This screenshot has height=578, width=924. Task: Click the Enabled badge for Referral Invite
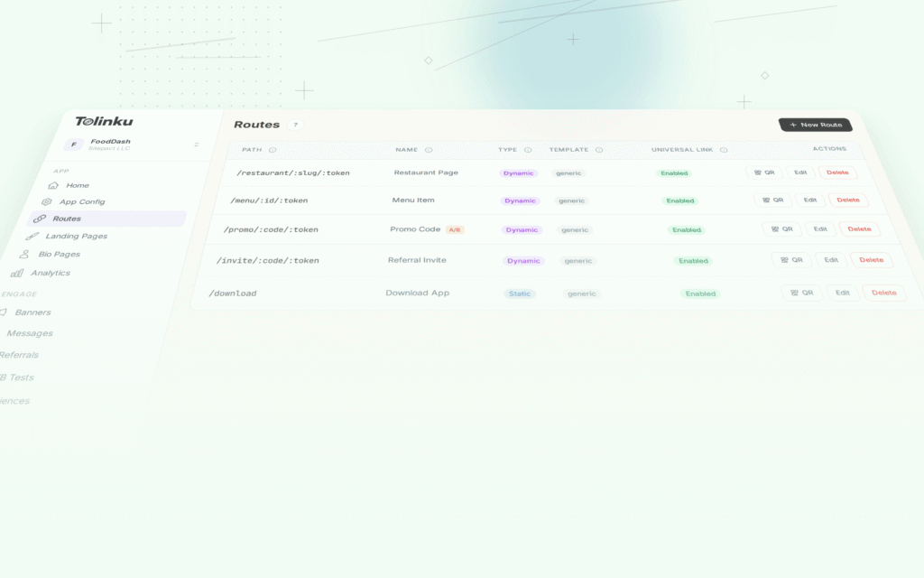click(693, 261)
